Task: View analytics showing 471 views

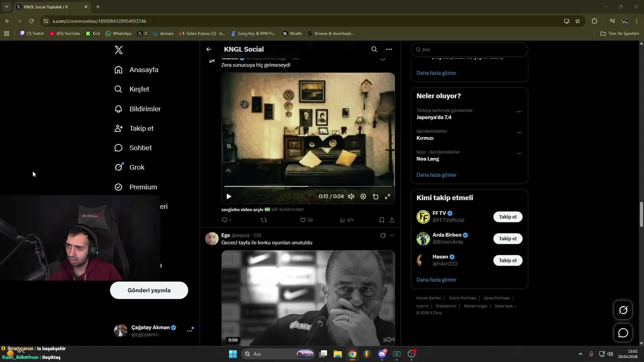Action: (x=347, y=220)
